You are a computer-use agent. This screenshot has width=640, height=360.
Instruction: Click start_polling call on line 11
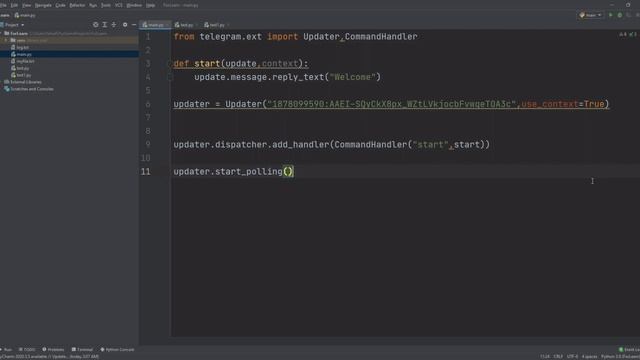click(249, 171)
